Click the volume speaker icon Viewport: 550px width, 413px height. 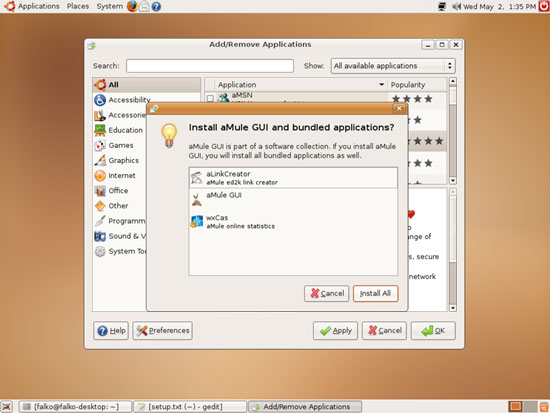[x=456, y=6]
